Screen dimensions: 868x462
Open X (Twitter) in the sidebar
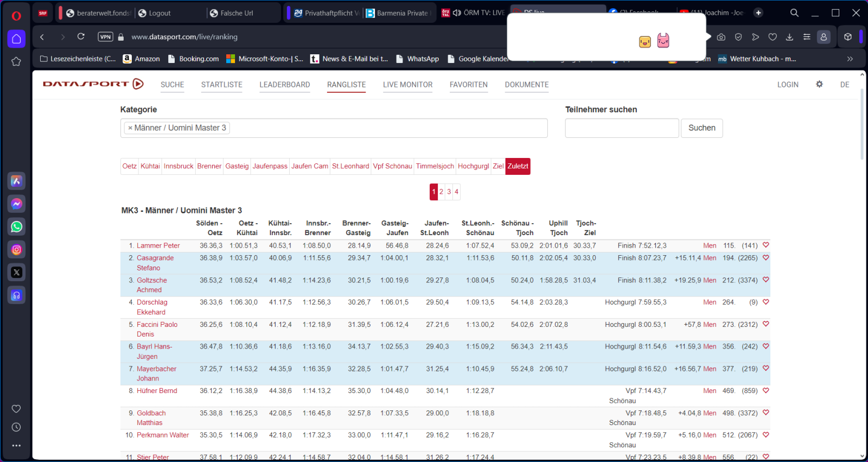16,273
